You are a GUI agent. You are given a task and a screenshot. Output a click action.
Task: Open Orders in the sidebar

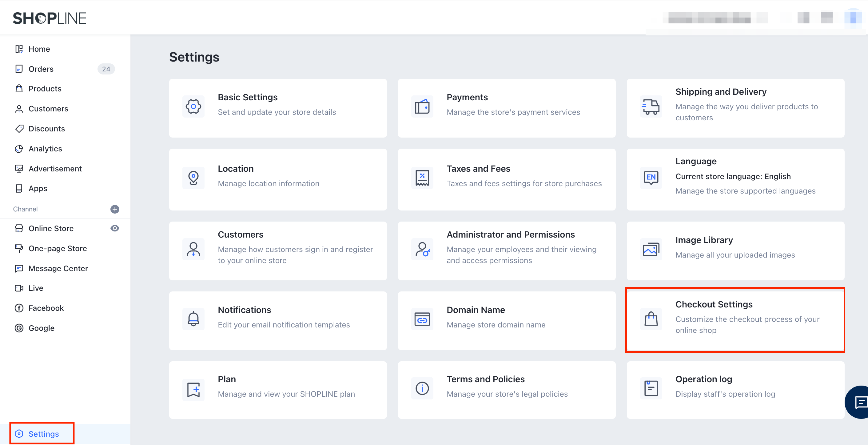[x=41, y=69]
